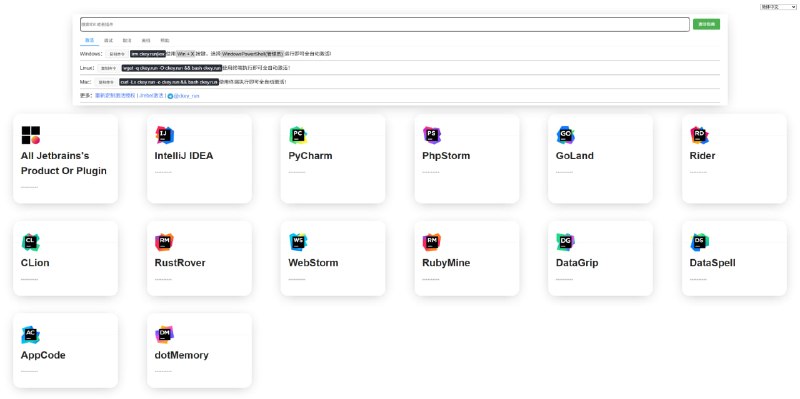
Task: Open the Jrebel activation link
Action: pyautogui.click(x=152, y=95)
